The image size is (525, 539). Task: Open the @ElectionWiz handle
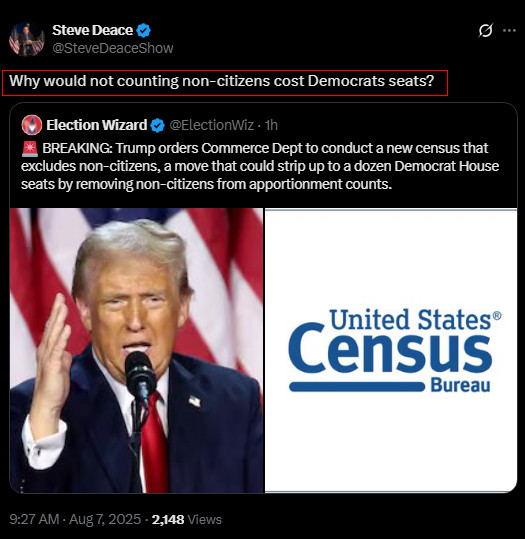(x=211, y=125)
